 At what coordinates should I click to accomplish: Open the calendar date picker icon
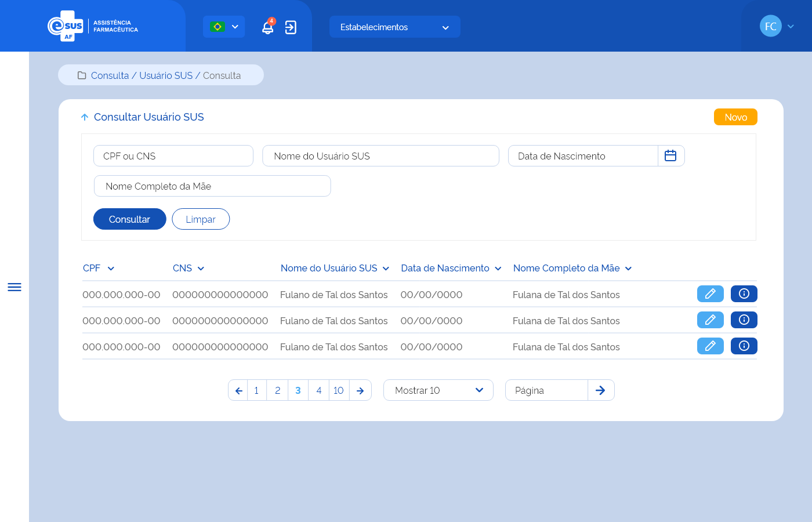670,155
